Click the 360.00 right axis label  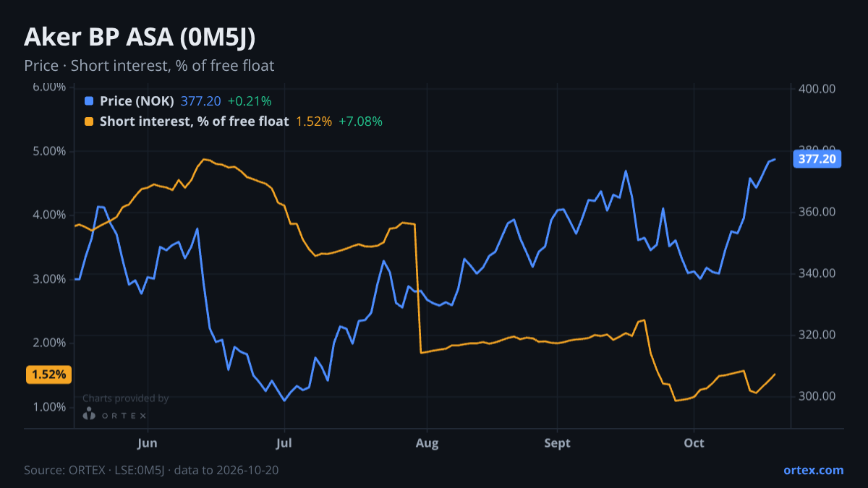(x=817, y=212)
